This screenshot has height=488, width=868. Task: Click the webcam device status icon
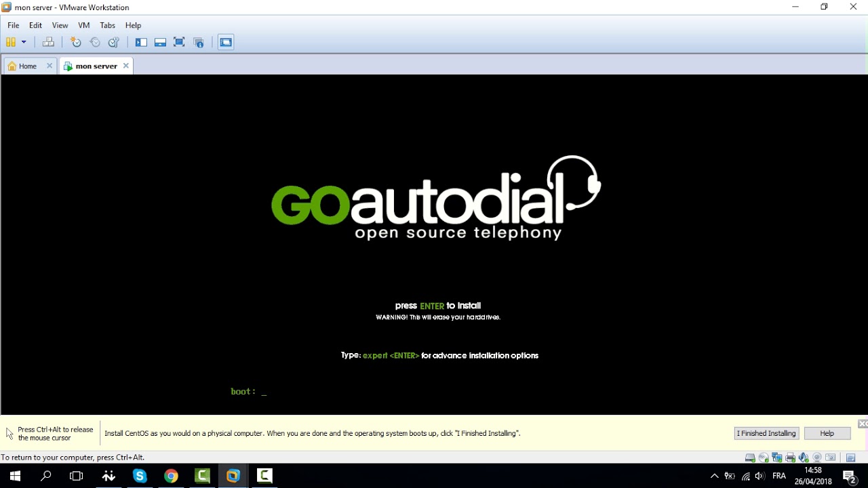(x=817, y=457)
